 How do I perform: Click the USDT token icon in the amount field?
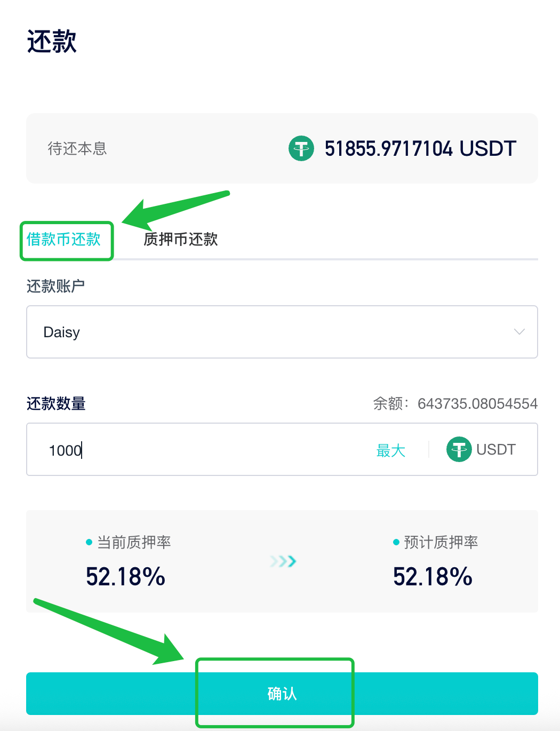point(459,449)
